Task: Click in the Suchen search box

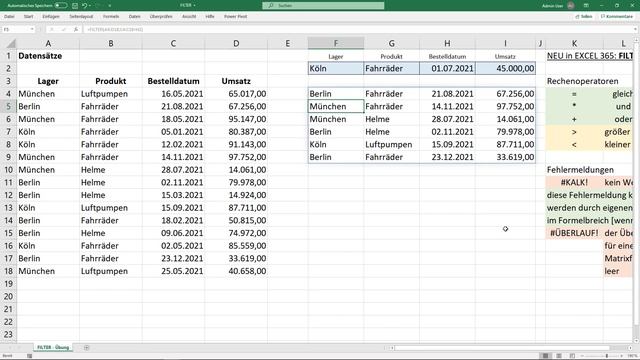Action: (323, 5)
